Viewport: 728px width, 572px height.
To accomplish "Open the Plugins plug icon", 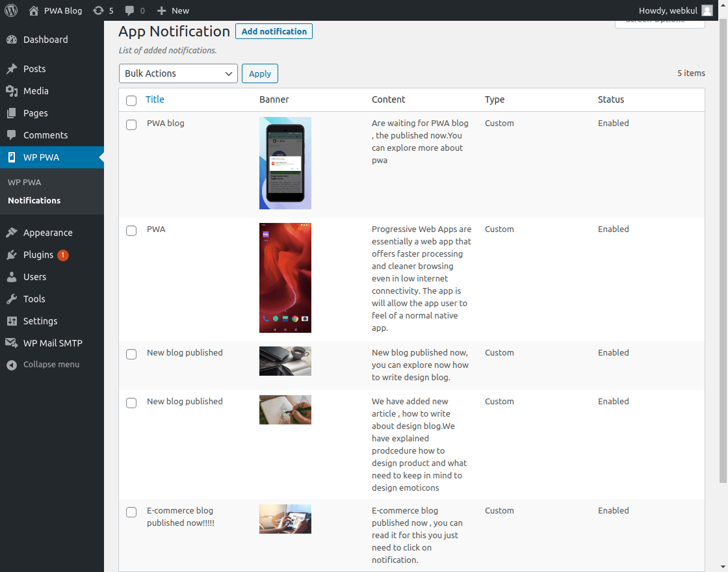I will pyautogui.click(x=12, y=255).
